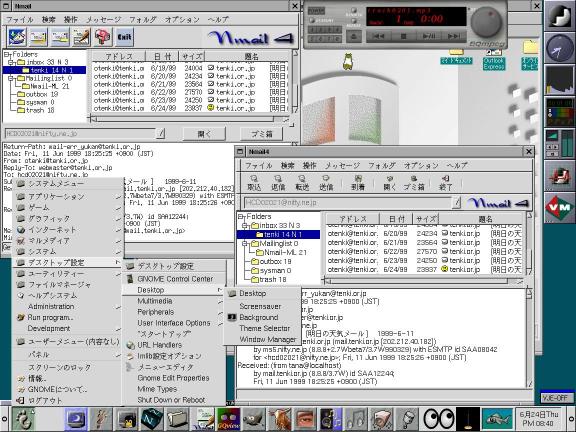The width and height of the screenshot is (576, 432).
Task: Open the ファイル menu in Nmail4 window
Action: click(258, 166)
